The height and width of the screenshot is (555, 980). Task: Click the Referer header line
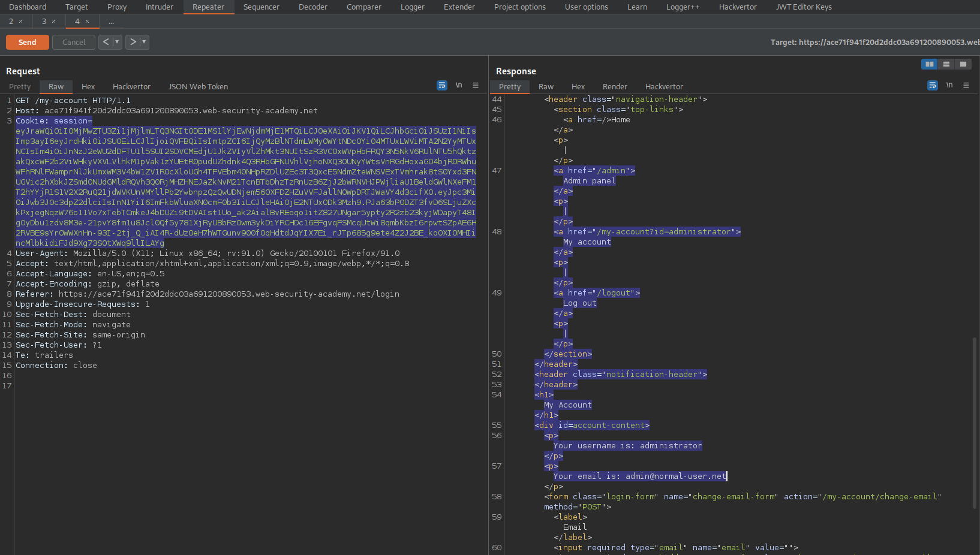208,294
